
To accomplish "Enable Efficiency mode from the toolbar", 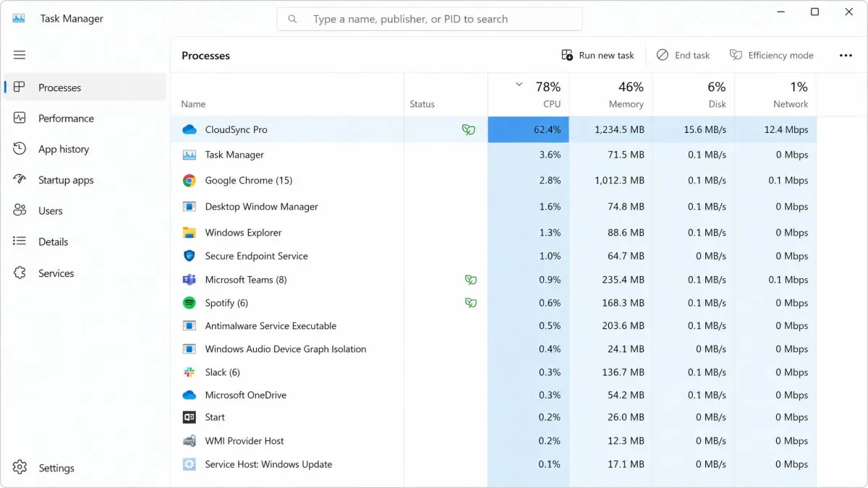I will [772, 56].
